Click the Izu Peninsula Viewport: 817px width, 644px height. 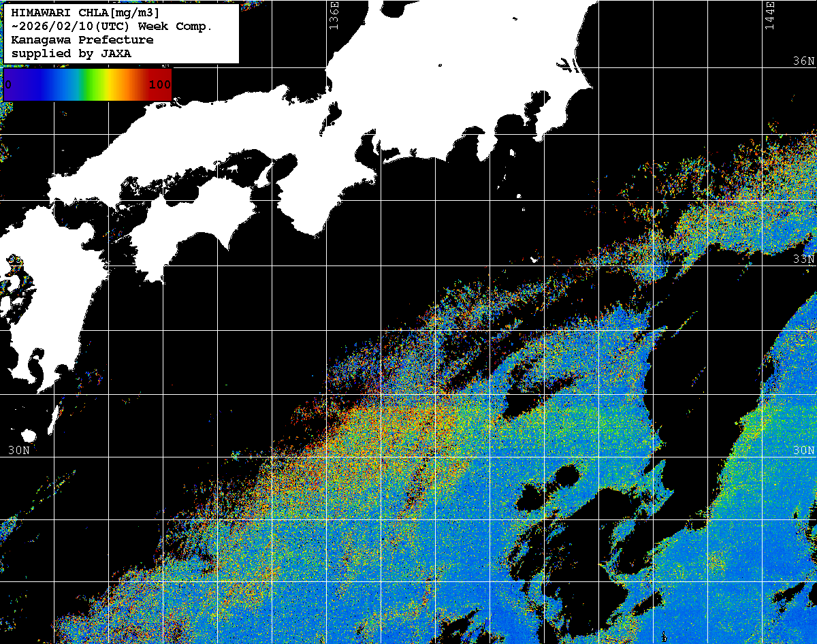coord(485,144)
